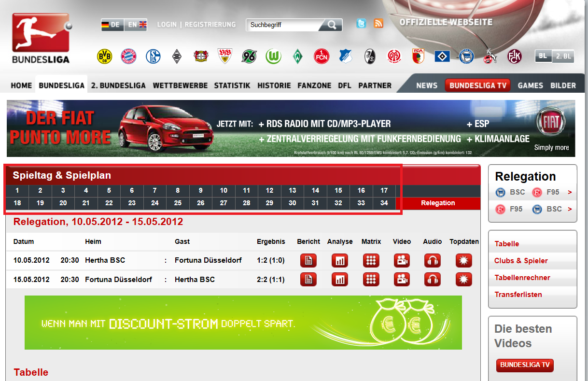This screenshot has height=381, width=588.
Task: Open the FC Bayern München club logo
Action: click(x=128, y=56)
